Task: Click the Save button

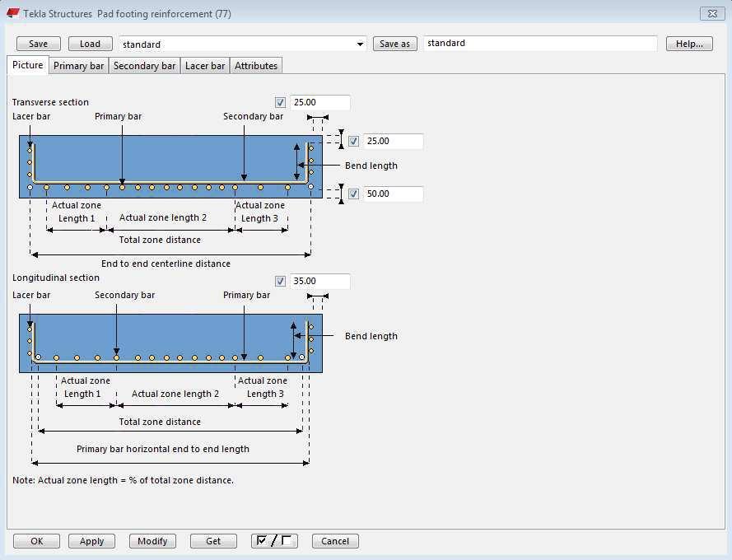Action: pyautogui.click(x=38, y=44)
